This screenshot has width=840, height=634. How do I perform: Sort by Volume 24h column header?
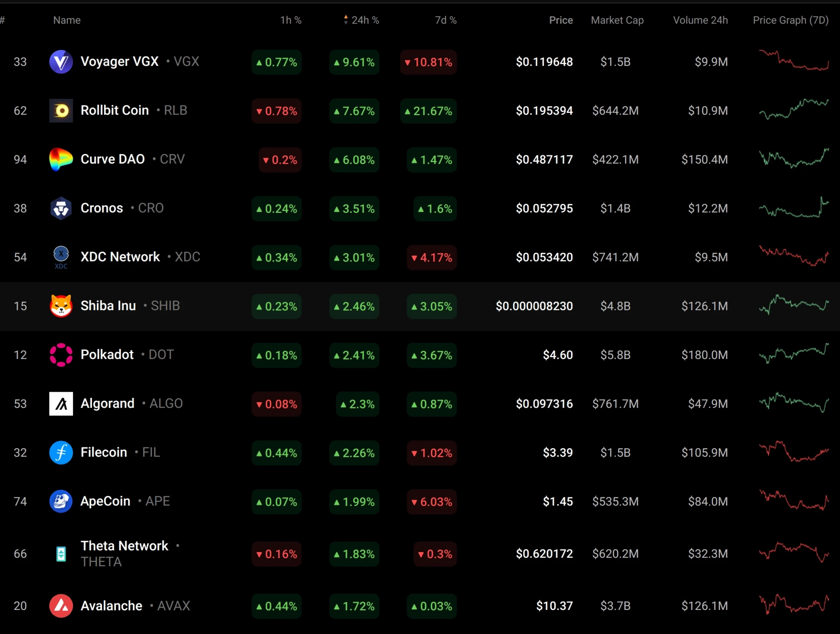point(700,20)
